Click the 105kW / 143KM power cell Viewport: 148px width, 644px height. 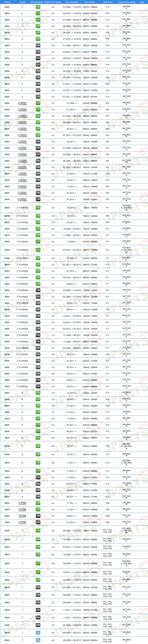[x=90, y=316]
